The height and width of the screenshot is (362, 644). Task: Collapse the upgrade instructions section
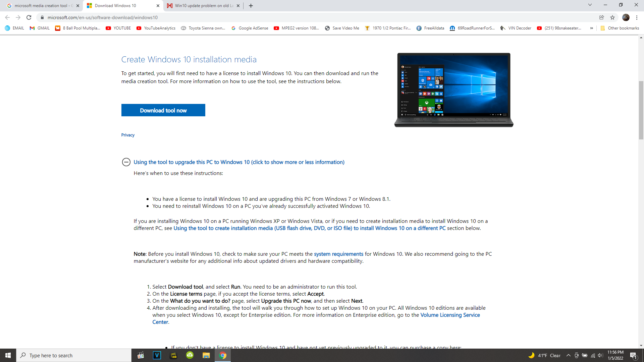(x=126, y=162)
